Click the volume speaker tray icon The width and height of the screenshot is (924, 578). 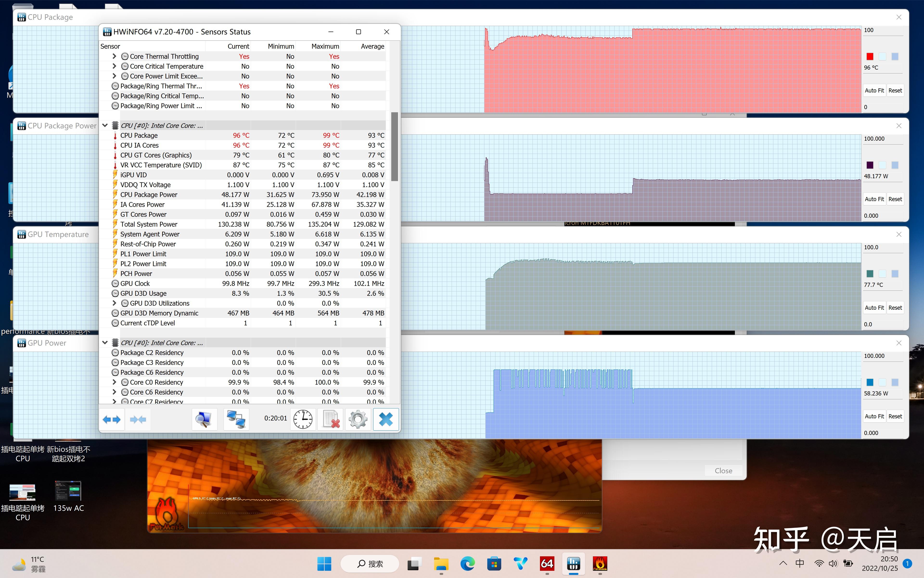tap(833, 563)
